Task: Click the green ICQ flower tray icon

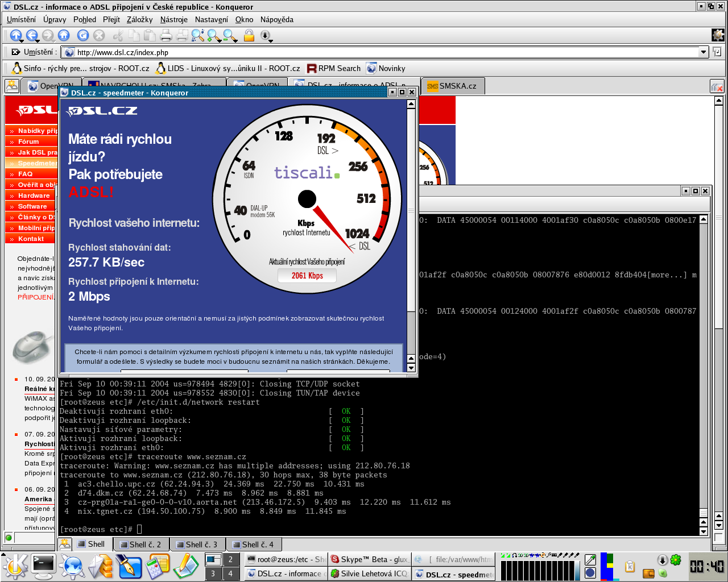Action: coord(676,560)
